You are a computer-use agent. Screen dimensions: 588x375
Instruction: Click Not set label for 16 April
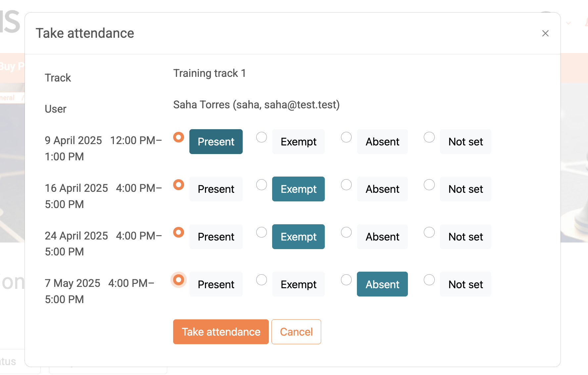pos(465,189)
